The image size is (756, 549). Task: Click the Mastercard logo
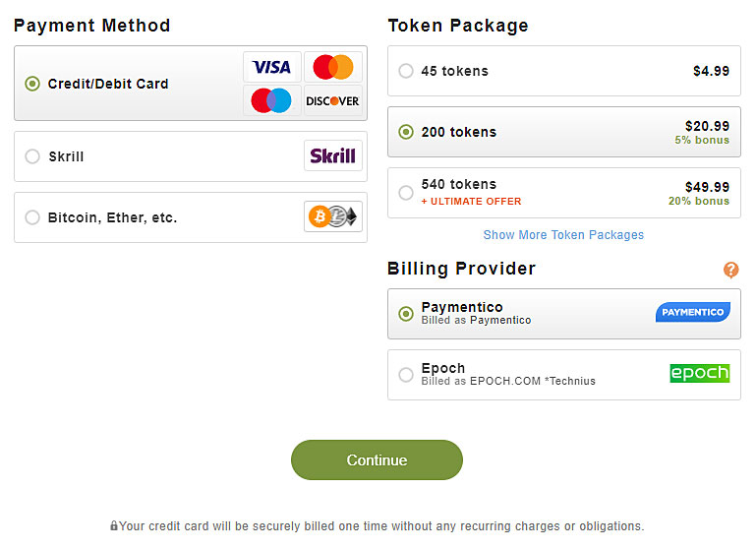click(333, 67)
